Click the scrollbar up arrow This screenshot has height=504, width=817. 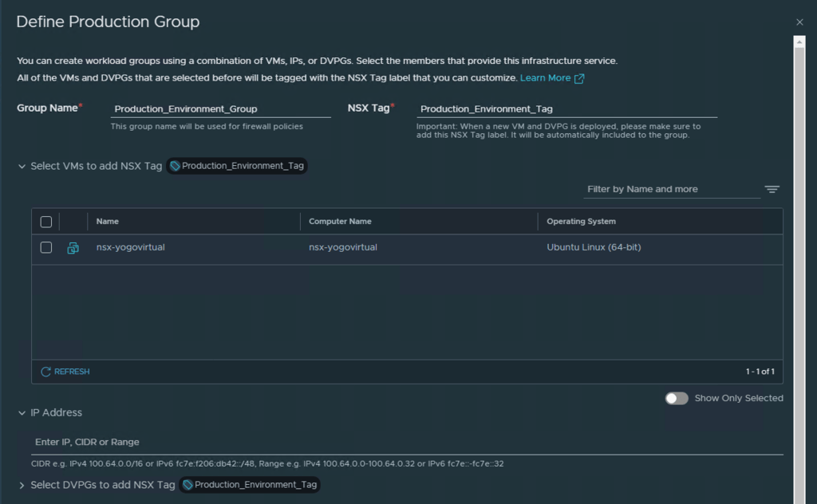point(799,41)
